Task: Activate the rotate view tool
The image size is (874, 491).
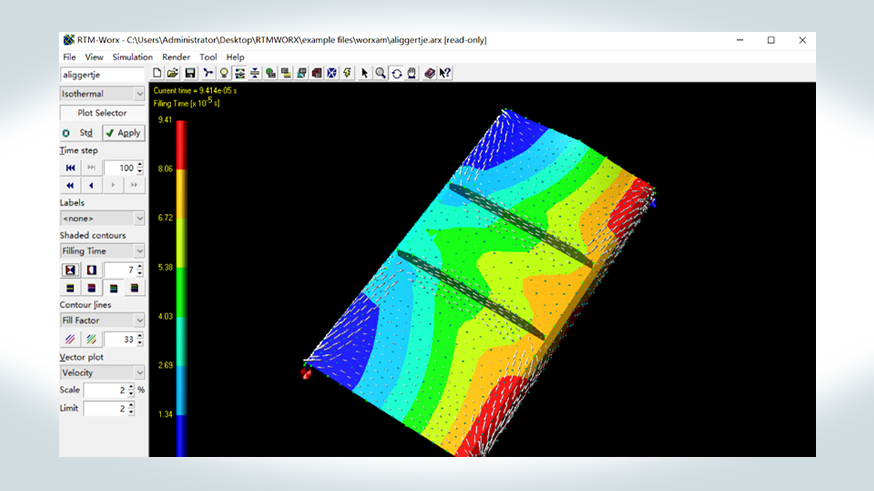Action: tap(396, 73)
